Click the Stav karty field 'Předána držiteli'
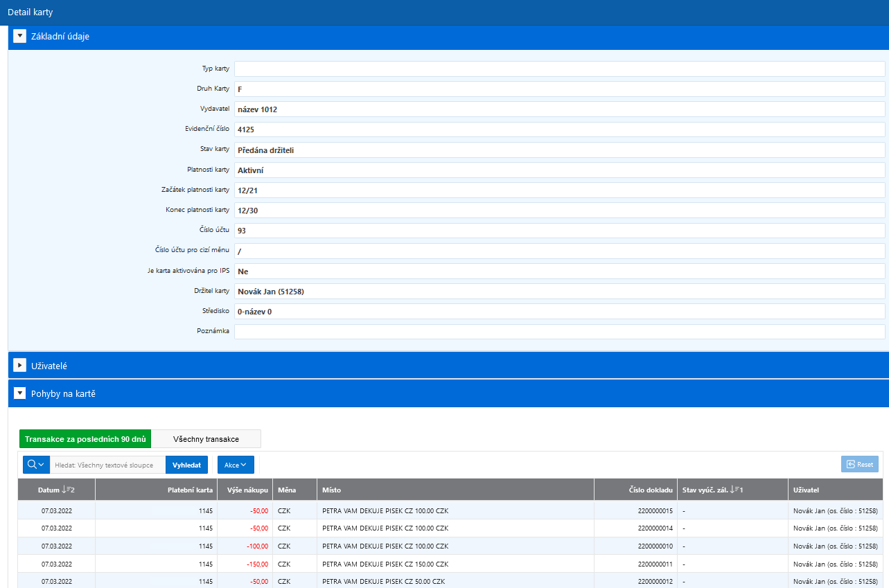 click(x=560, y=150)
